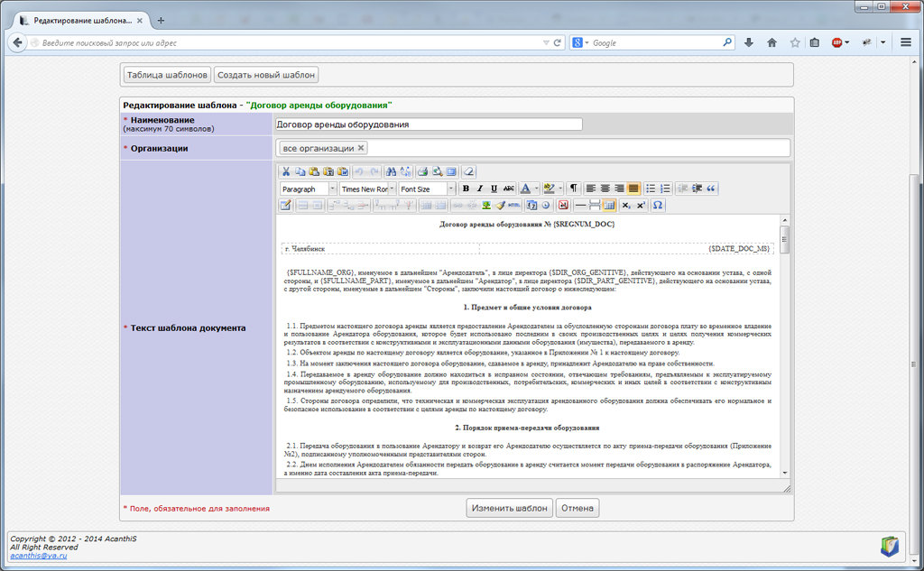Focus the 'Наименование' template name field
The image size is (924, 571).
[x=429, y=124]
